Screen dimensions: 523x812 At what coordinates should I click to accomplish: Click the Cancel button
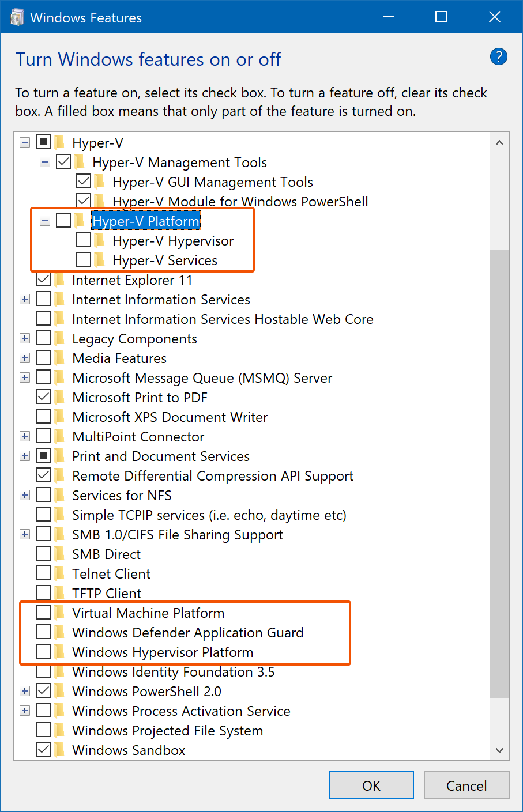[x=466, y=785]
